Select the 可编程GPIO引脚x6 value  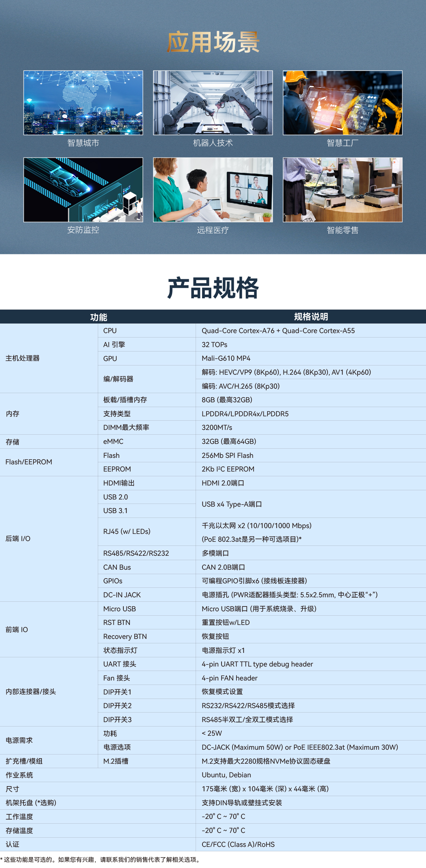point(254,581)
